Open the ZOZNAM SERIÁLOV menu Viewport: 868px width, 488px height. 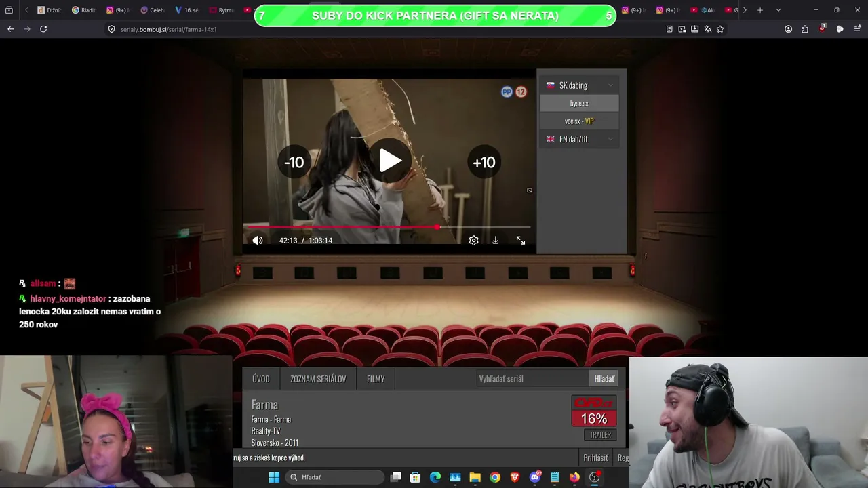[318, 379]
